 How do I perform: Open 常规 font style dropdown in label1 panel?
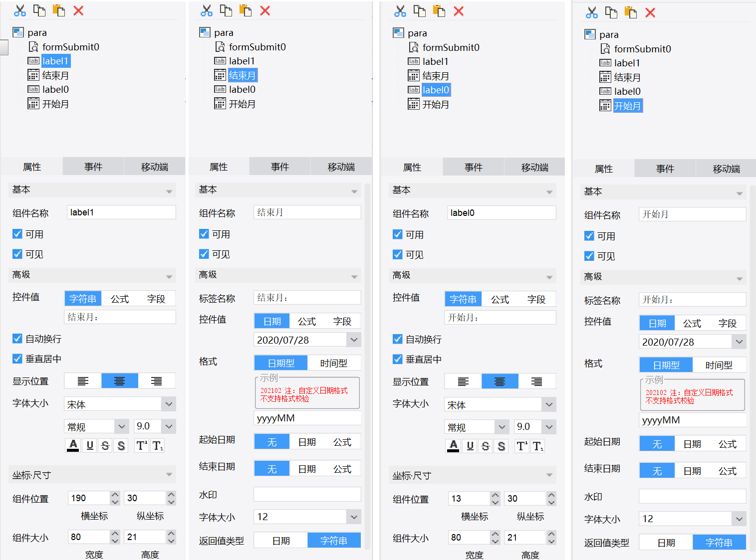(x=122, y=426)
